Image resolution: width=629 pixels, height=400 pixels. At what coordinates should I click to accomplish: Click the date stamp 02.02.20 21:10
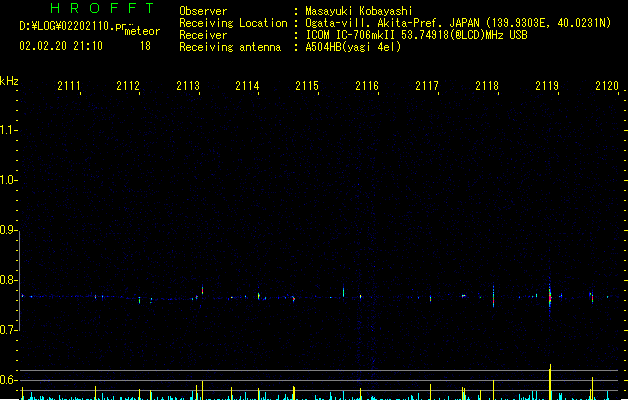click(x=61, y=46)
